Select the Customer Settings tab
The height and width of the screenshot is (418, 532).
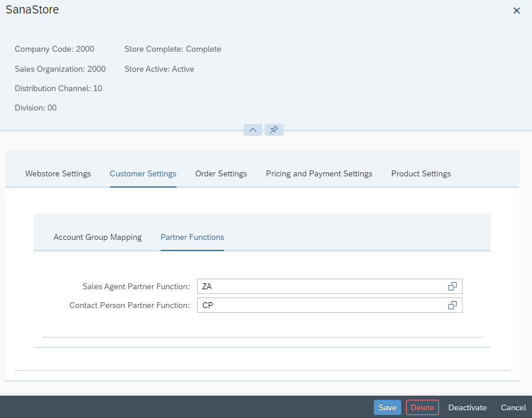coord(143,173)
